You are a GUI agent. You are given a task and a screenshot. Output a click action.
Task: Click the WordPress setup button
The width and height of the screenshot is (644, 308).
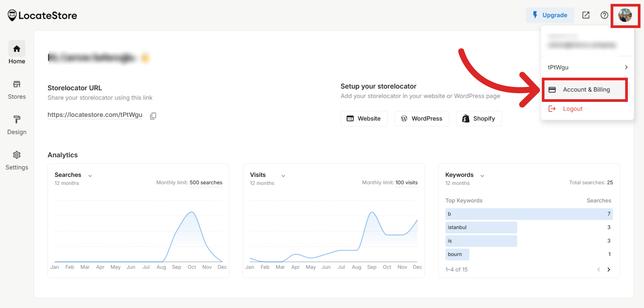tap(422, 118)
